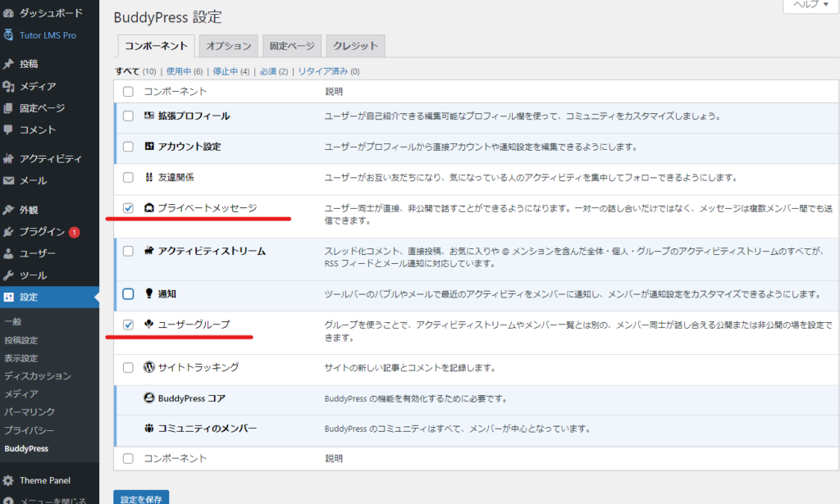The height and width of the screenshot is (504, 840).
Task: Click the 設定を保存 button
Action: [140, 497]
